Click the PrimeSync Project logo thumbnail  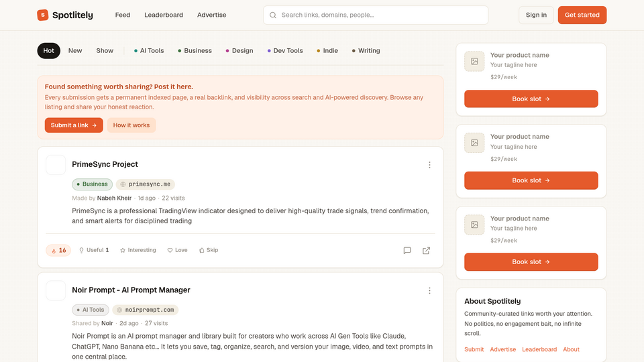point(56,165)
